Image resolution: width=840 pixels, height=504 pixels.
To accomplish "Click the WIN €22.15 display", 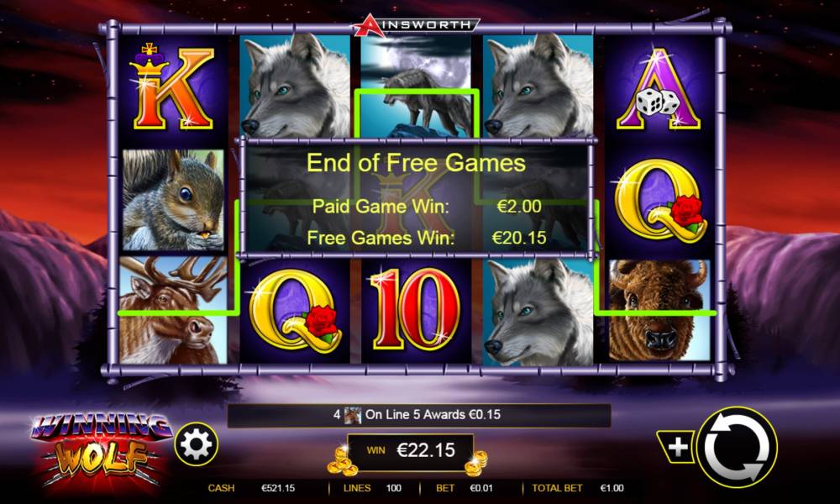I will 411,450.
